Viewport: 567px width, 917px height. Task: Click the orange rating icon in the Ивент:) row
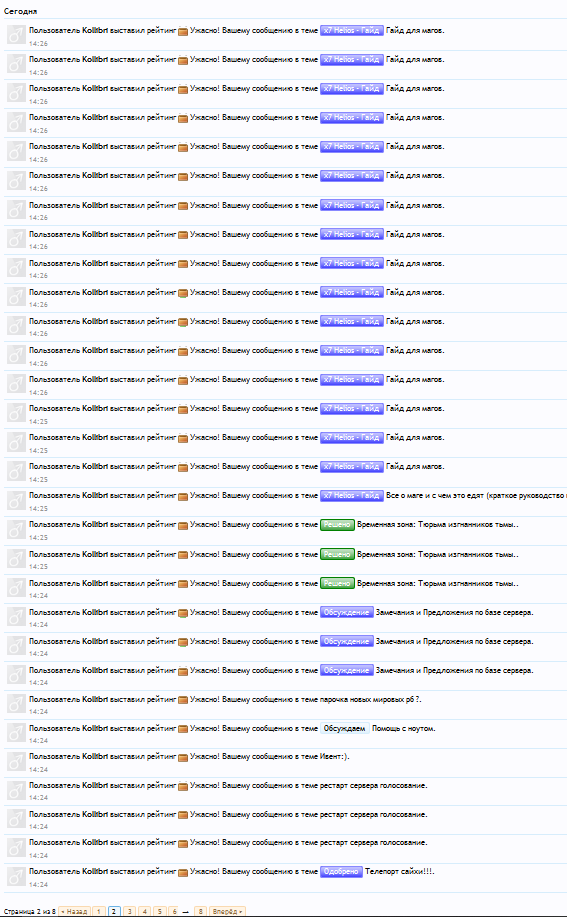point(183,757)
